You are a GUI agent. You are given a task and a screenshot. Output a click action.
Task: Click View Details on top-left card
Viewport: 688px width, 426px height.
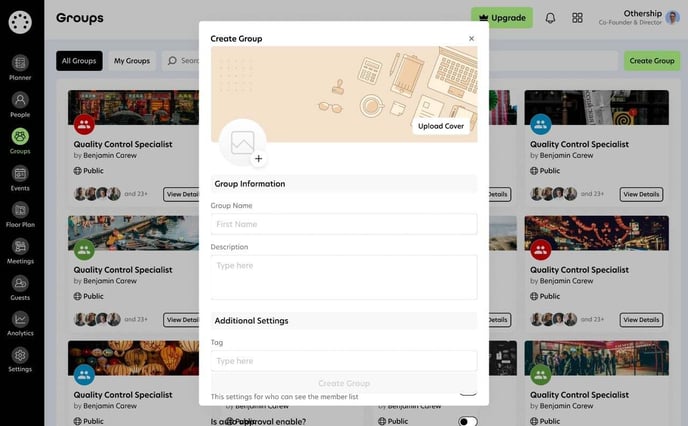click(x=181, y=194)
